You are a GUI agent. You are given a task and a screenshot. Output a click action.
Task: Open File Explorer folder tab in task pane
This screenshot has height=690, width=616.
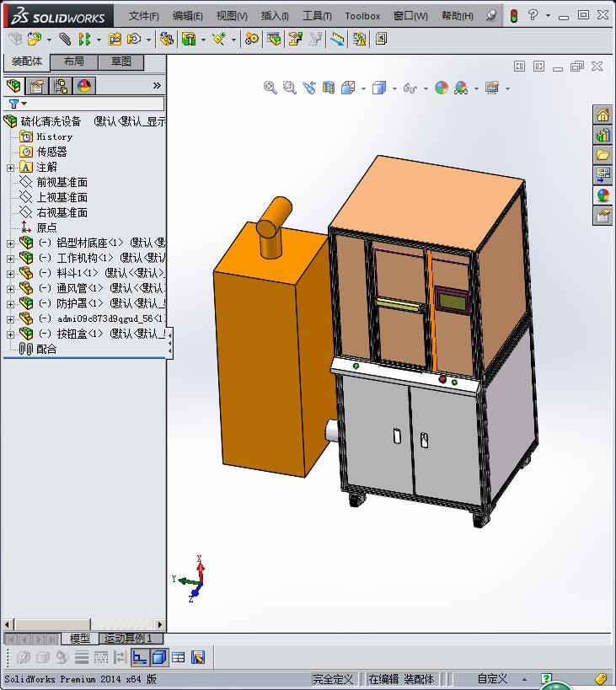tap(603, 154)
